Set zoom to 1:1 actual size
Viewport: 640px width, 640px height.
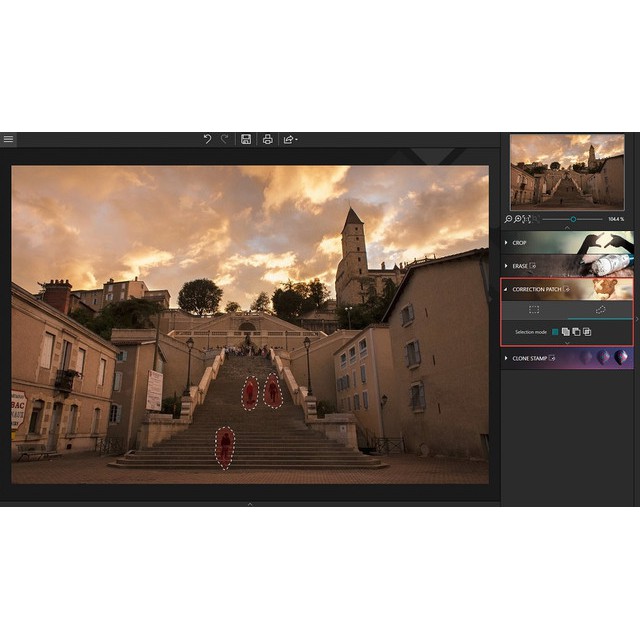pos(527,219)
